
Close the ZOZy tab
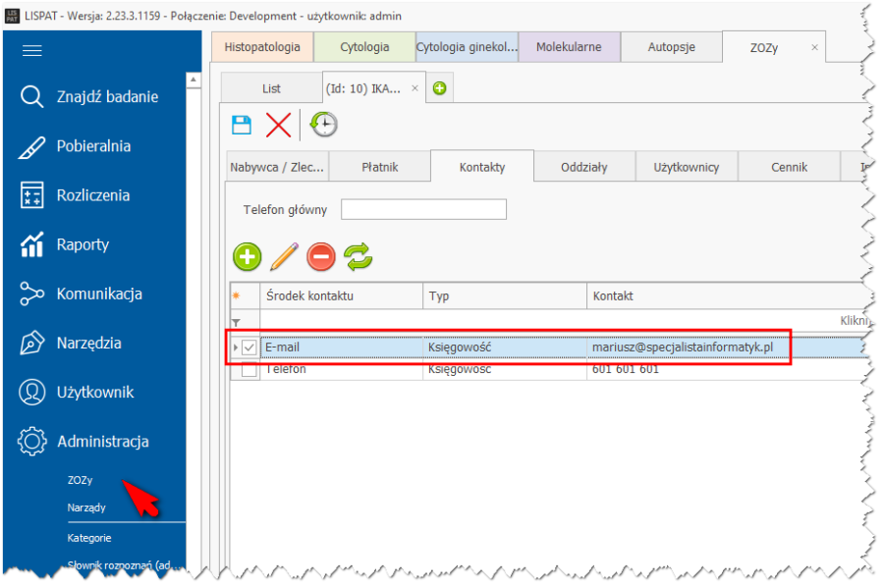point(814,47)
